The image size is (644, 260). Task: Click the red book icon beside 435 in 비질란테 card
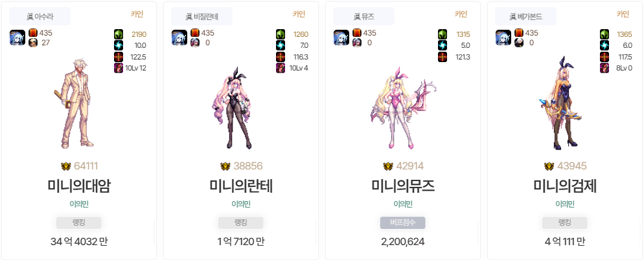click(195, 33)
